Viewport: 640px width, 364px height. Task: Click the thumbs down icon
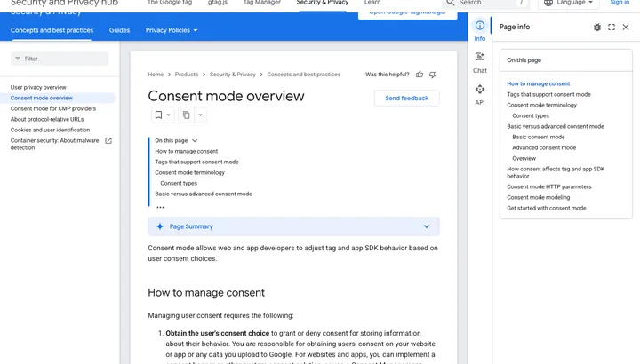433,75
